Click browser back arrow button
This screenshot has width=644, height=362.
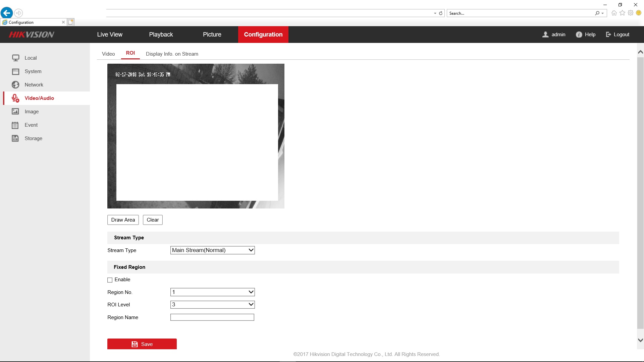7,13
